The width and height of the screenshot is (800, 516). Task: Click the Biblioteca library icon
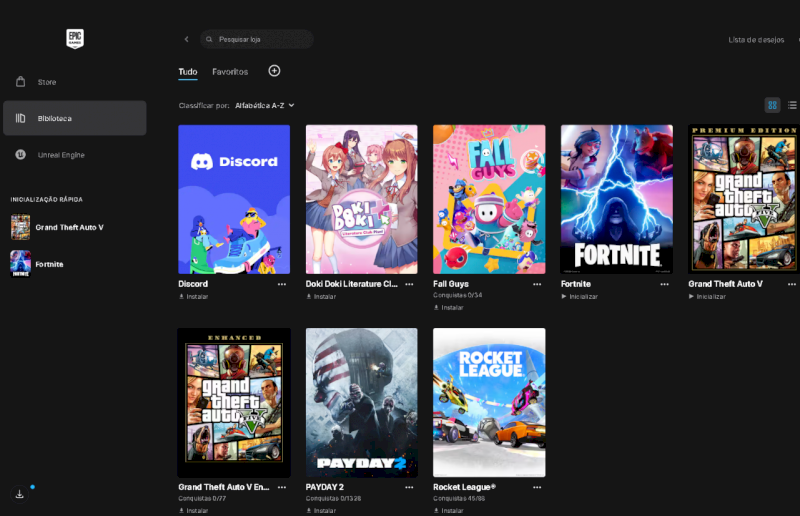[20, 118]
